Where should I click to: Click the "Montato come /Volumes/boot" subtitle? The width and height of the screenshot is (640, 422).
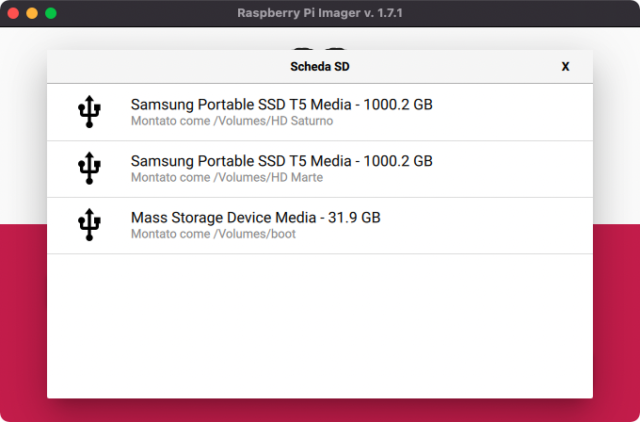[x=212, y=234]
